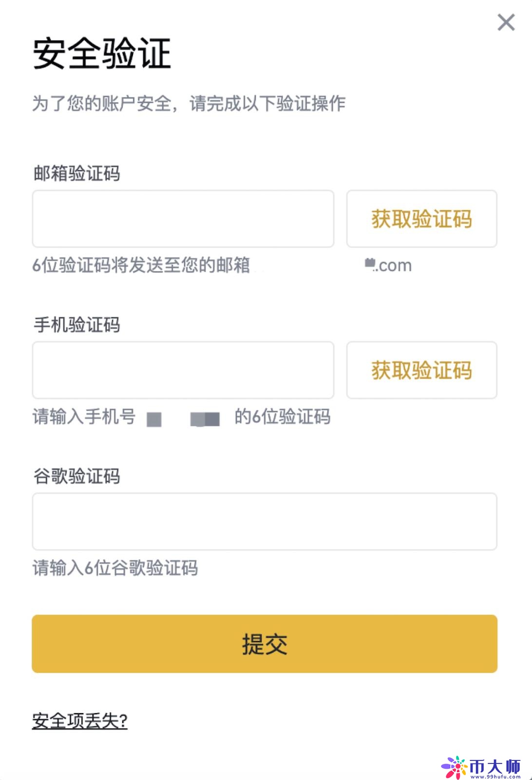Click the 邮箱验证码 input field
This screenshot has width=532, height=780.
pos(183,219)
